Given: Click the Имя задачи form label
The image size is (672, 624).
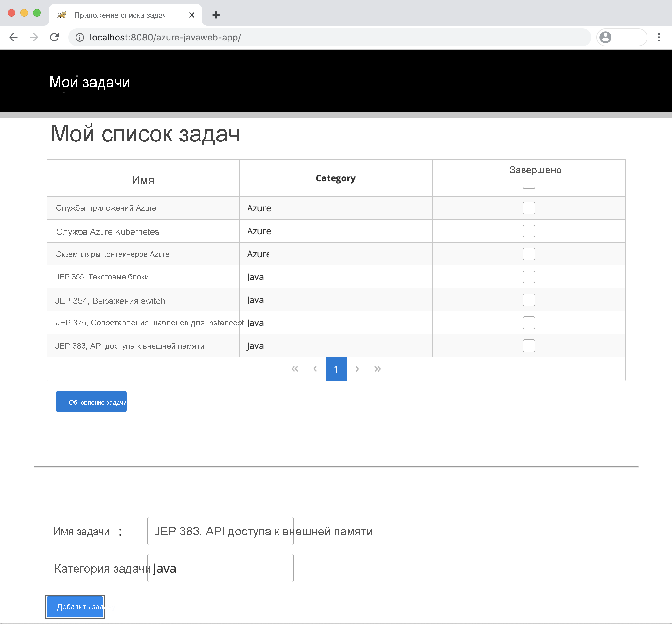Looking at the screenshot, I should (x=81, y=532).
